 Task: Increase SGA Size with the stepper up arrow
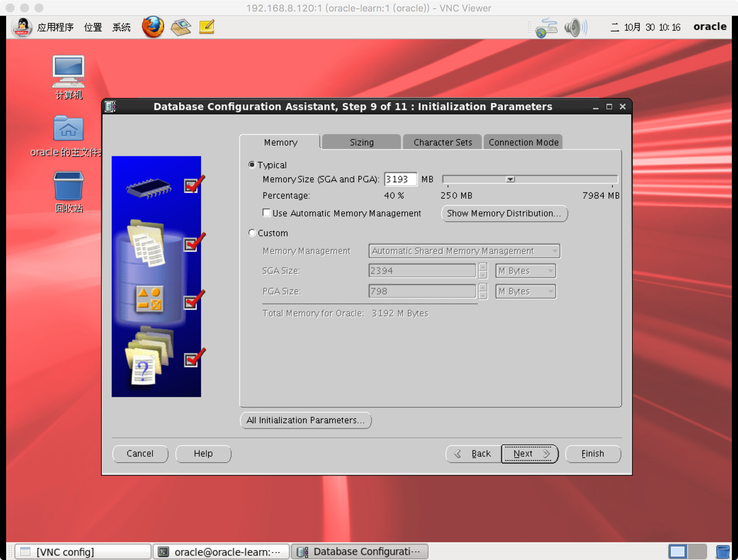[x=483, y=267]
